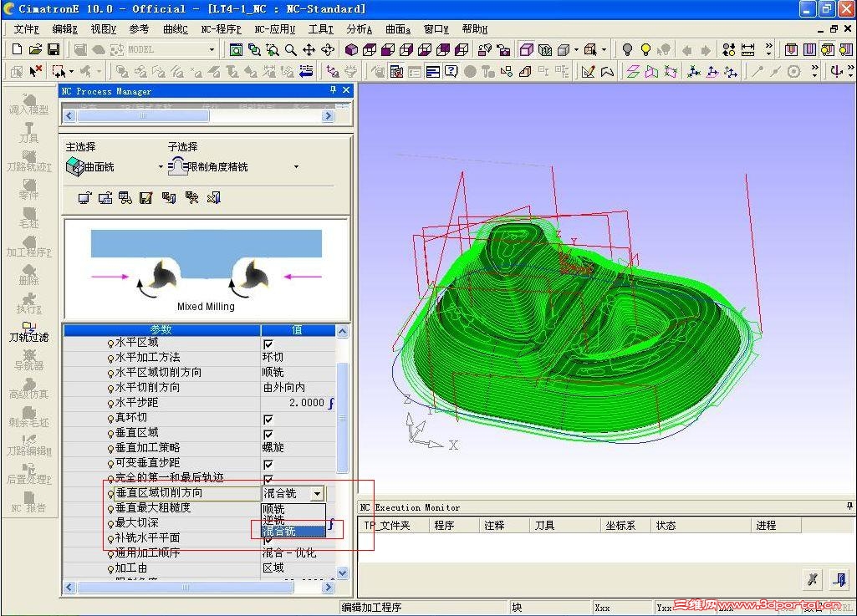Toggle 可变垂直步距 checkbox

[x=268, y=464]
